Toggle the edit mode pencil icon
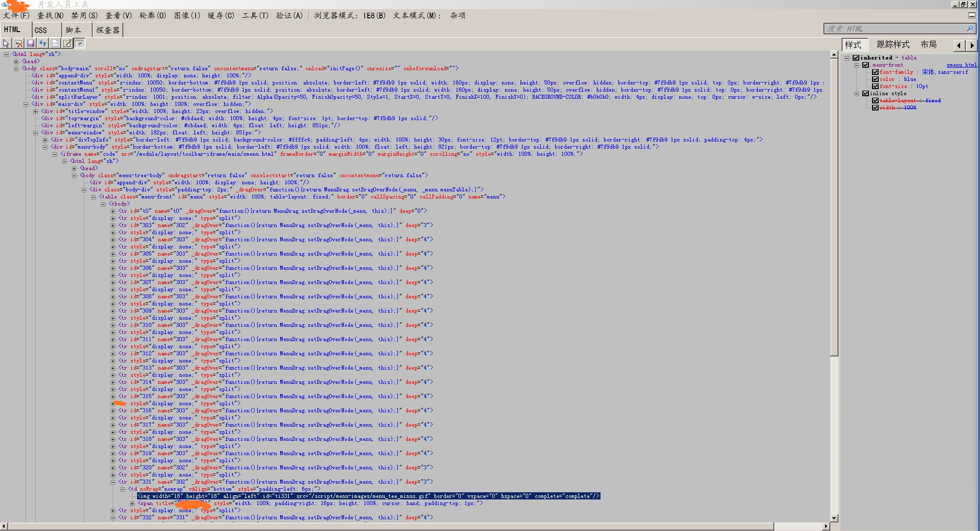The width and height of the screenshot is (980, 531). tap(67, 44)
